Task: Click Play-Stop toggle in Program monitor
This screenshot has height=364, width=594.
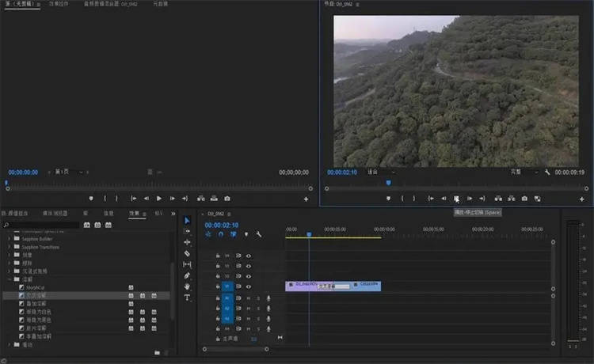Action: point(456,199)
